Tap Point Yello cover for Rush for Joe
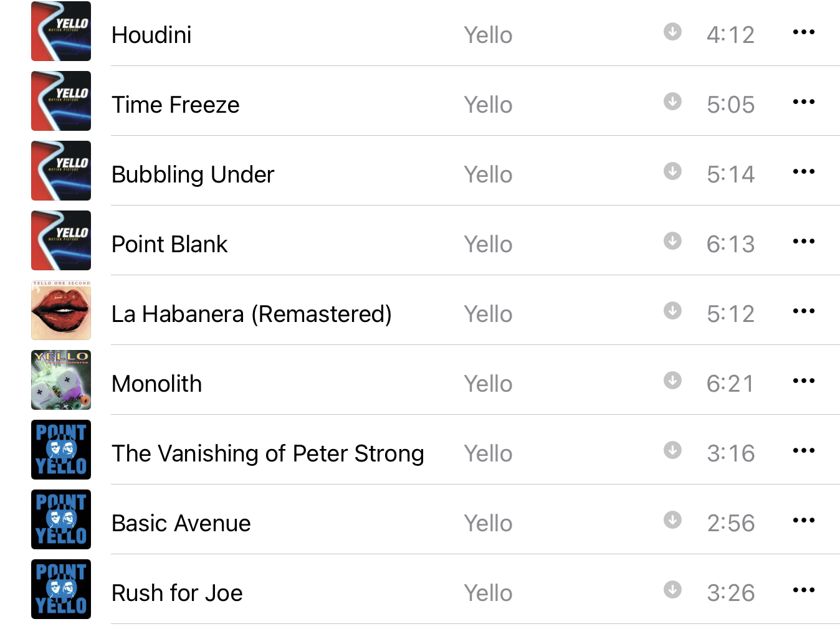Viewport: 840px width, 629px height. click(61, 589)
